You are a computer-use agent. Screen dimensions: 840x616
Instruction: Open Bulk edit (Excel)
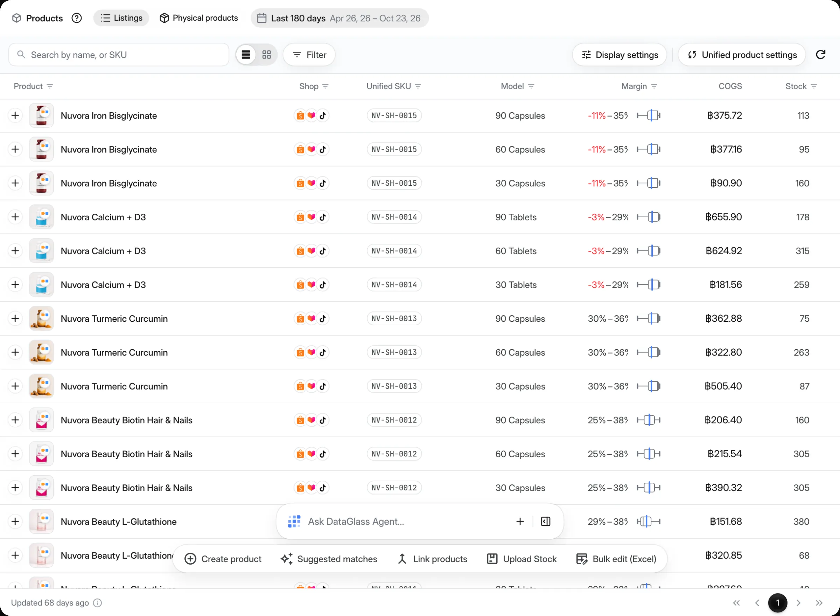616,559
